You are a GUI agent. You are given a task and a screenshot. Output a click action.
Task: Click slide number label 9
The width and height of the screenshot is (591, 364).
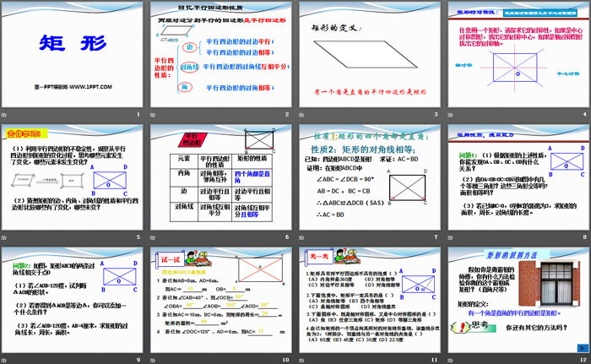click(x=138, y=360)
